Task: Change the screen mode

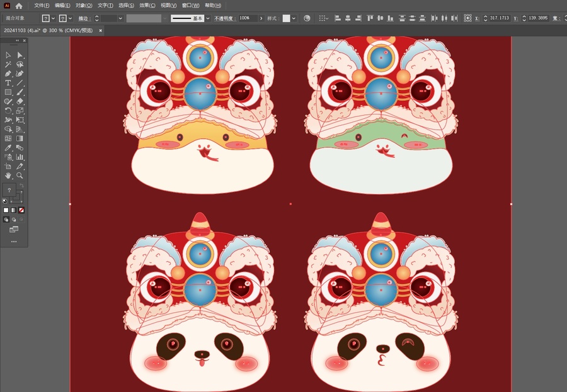Action: pyautogui.click(x=14, y=230)
